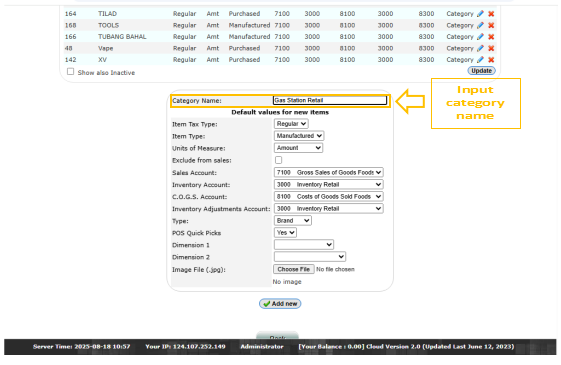Select the XV name cell
Image resolution: width=561 pixels, height=365 pixels.
coord(102,60)
